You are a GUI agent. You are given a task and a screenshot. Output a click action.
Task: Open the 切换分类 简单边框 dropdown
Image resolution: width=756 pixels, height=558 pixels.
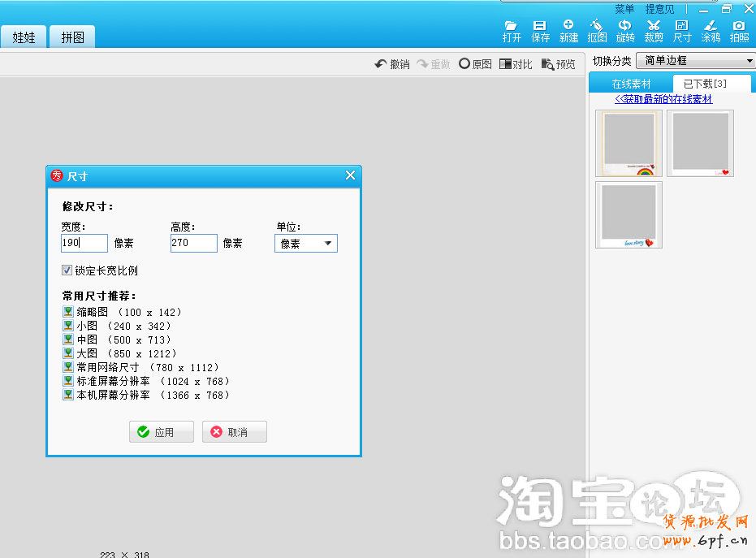point(695,61)
